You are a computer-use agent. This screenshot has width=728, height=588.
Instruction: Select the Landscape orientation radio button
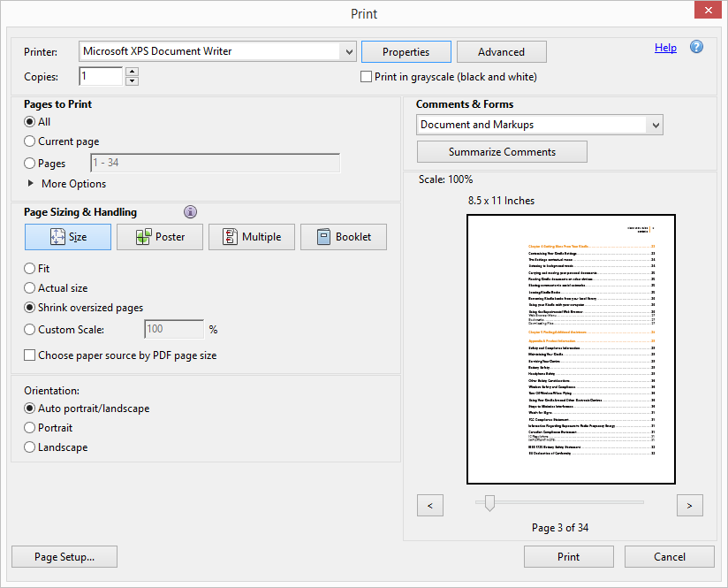click(x=31, y=447)
